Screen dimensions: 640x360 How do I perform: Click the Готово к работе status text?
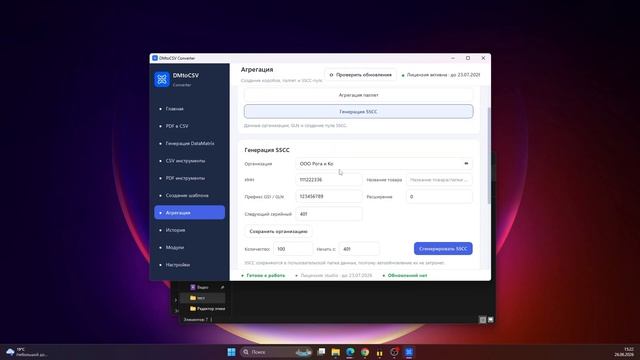coord(266,276)
